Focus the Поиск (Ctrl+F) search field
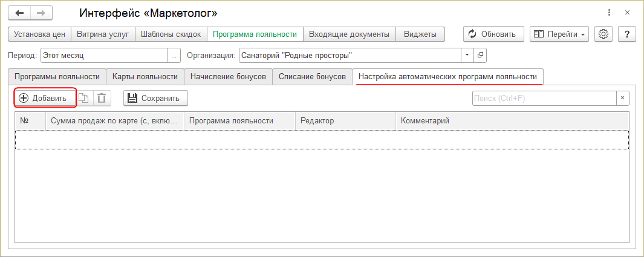The height and width of the screenshot is (257, 644). 544,98
